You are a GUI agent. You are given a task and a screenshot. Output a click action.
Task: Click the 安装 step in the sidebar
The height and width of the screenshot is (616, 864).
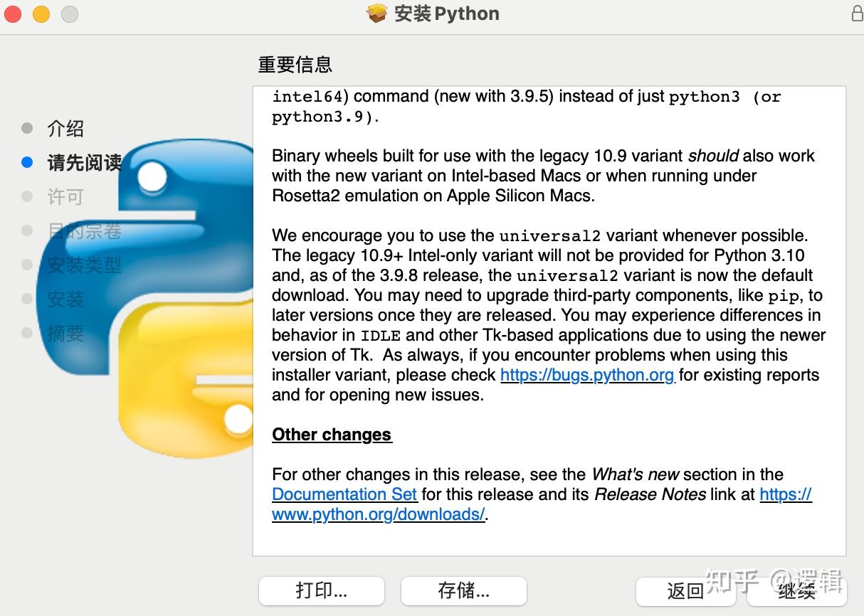coord(65,299)
